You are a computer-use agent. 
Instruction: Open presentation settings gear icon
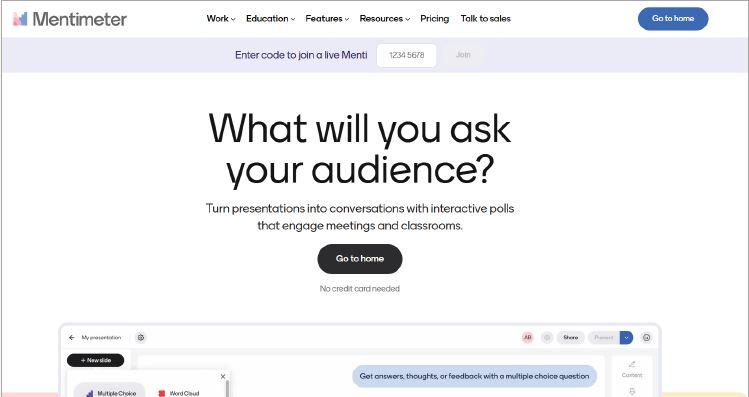[140, 337]
